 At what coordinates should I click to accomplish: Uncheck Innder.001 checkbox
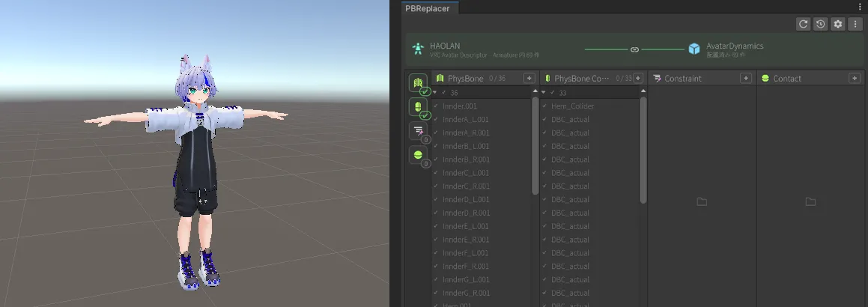(x=436, y=106)
